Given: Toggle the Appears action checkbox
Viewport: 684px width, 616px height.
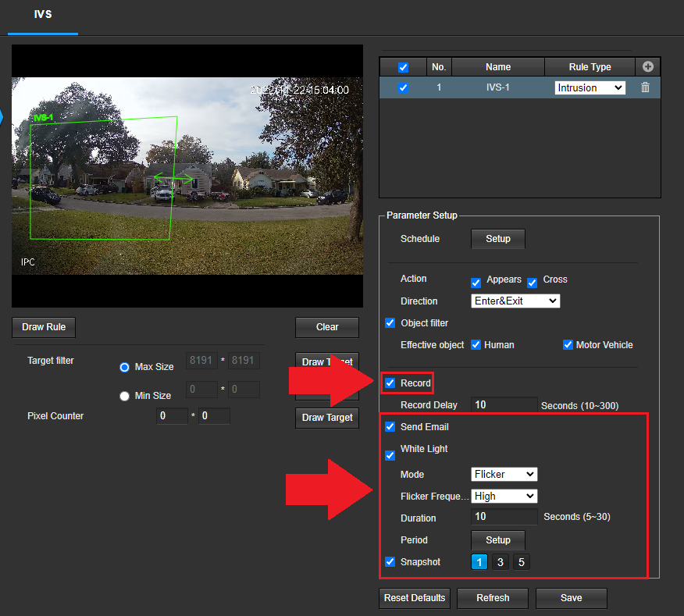Looking at the screenshot, I should click(476, 283).
